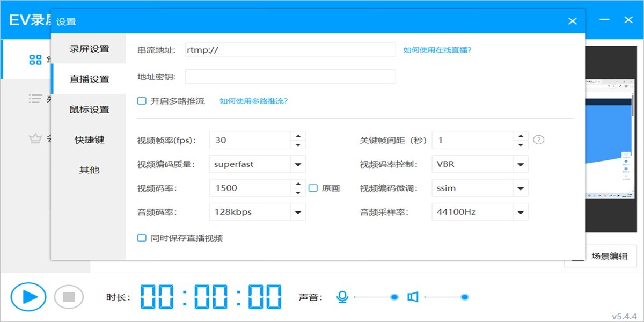This screenshot has width=644, height=322.
Task: Click the 场景编辑 button
Action: coord(610,256)
